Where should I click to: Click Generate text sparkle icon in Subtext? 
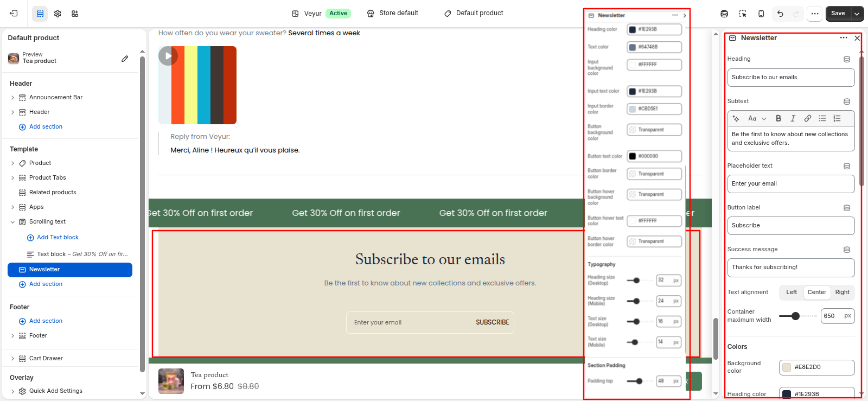pyautogui.click(x=736, y=118)
